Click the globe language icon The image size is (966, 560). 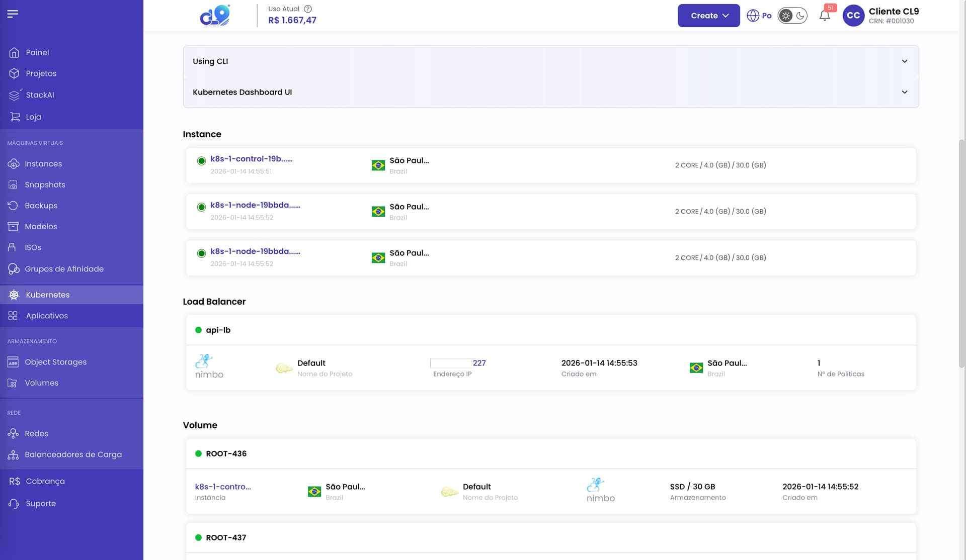coord(753,16)
